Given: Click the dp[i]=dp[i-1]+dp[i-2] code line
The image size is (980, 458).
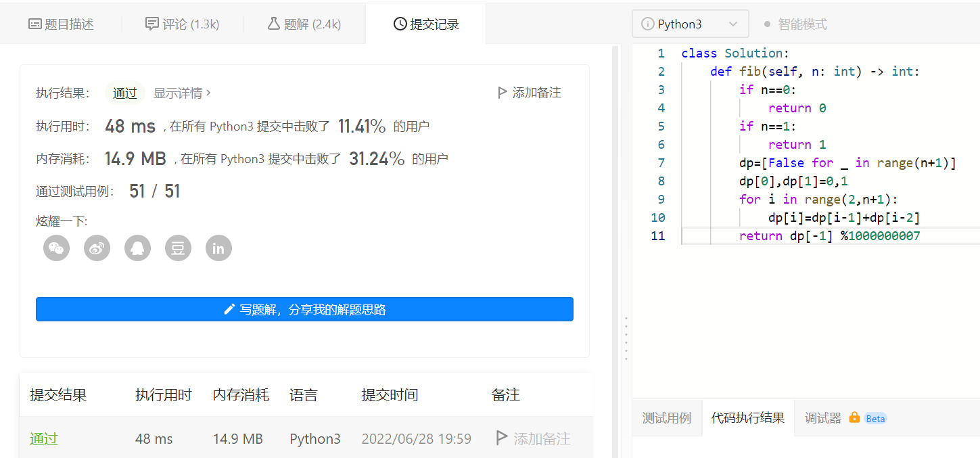Looking at the screenshot, I should coord(844,217).
